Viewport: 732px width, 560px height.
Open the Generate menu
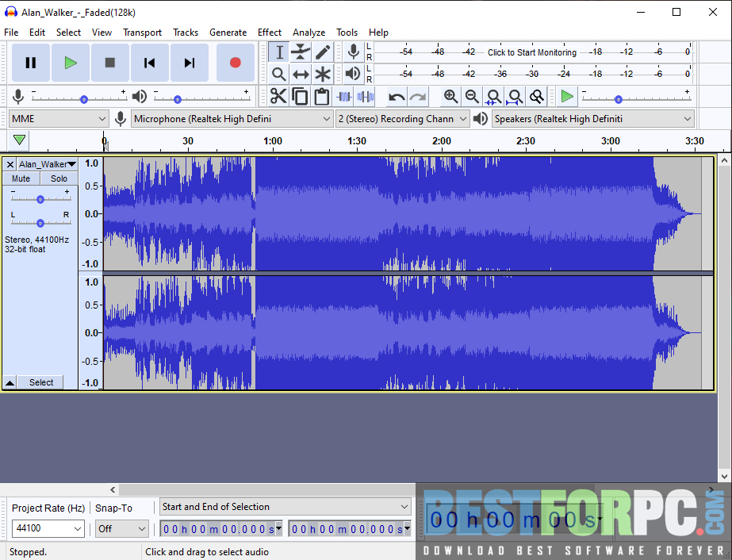tap(228, 33)
